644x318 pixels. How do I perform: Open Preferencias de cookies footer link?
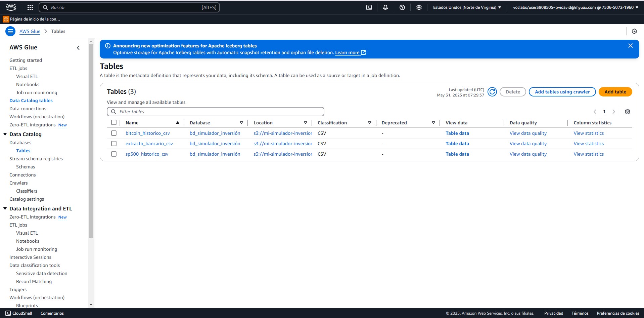click(x=618, y=313)
